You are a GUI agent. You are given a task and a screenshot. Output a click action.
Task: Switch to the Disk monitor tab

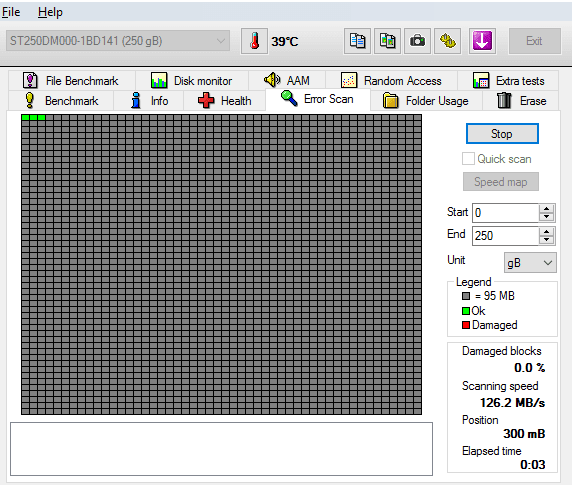coord(192,81)
